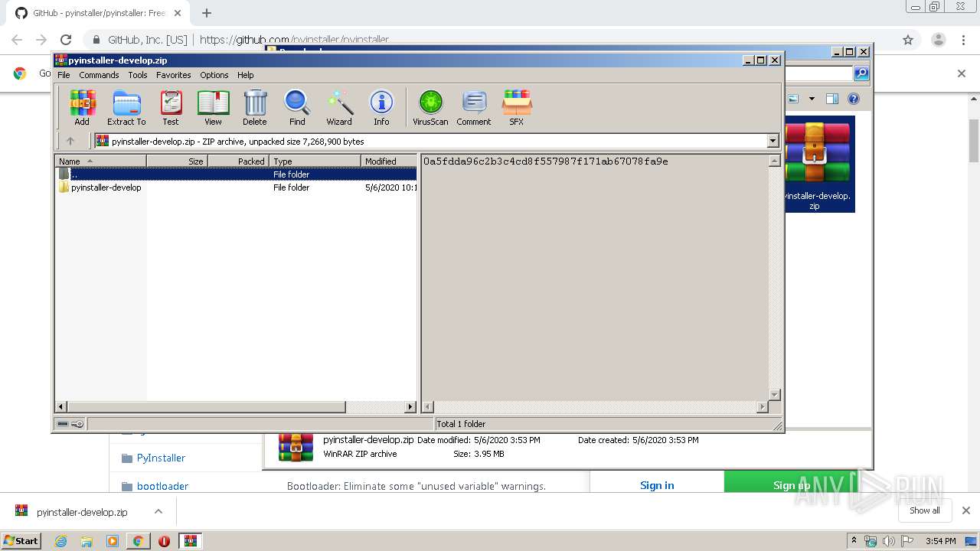This screenshot has height=551, width=980.
Task: Run the VirusScan bug icon
Action: coord(430,108)
